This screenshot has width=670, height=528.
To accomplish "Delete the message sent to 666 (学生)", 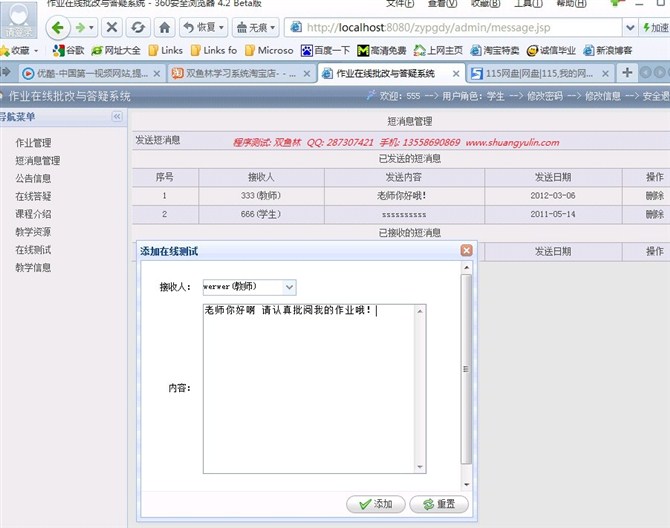I will [655, 214].
